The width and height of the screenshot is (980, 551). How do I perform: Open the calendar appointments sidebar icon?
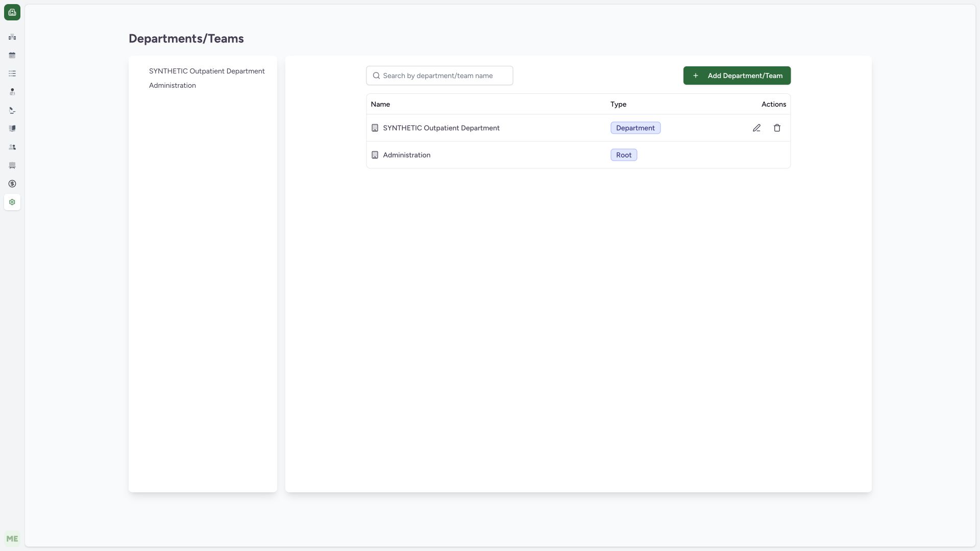click(12, 55)
